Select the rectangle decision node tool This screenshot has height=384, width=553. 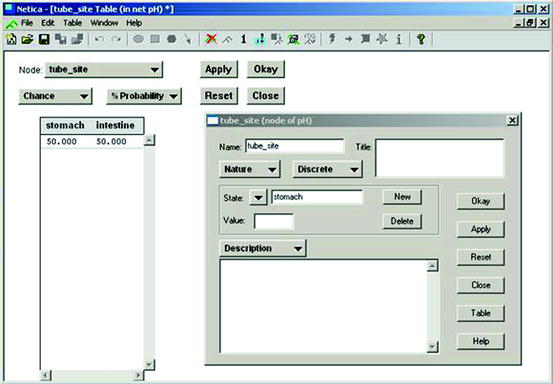[155, 39]
